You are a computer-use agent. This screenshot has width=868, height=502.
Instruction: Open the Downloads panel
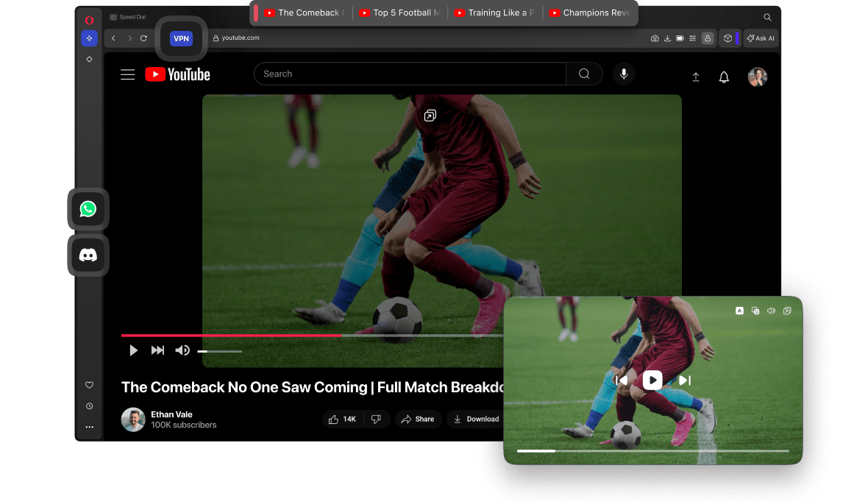(x=669, y=38)
